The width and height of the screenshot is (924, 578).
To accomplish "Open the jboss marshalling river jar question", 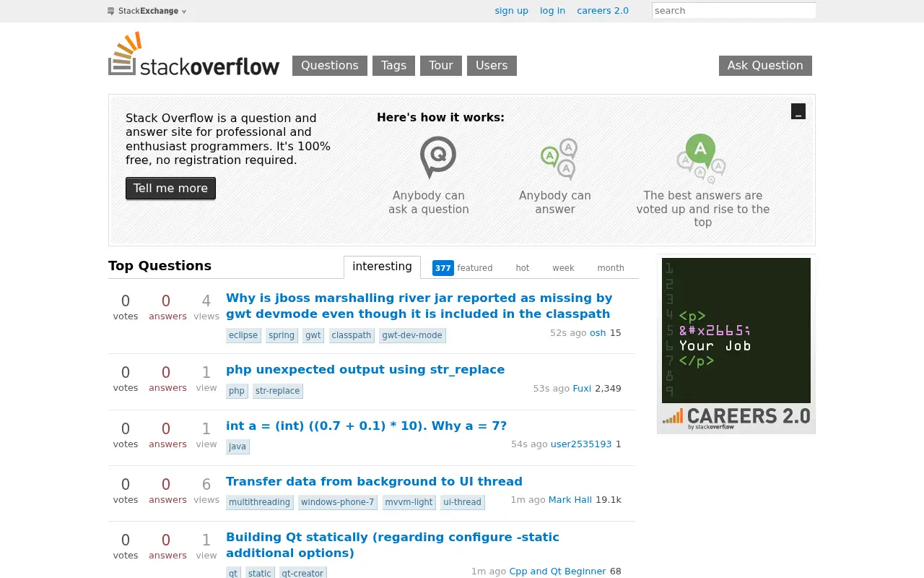I will click(419, 306).
